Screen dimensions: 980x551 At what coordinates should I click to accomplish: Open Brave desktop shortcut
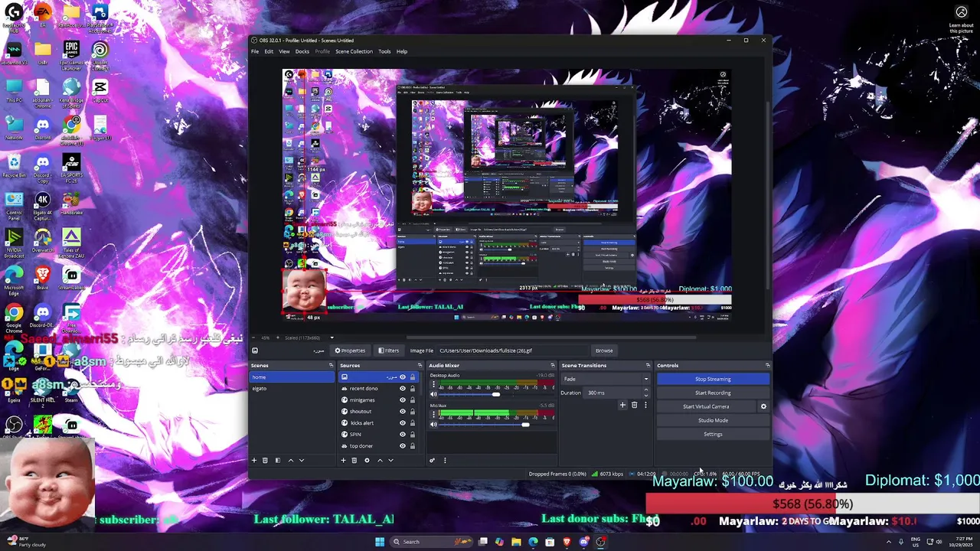43,279
